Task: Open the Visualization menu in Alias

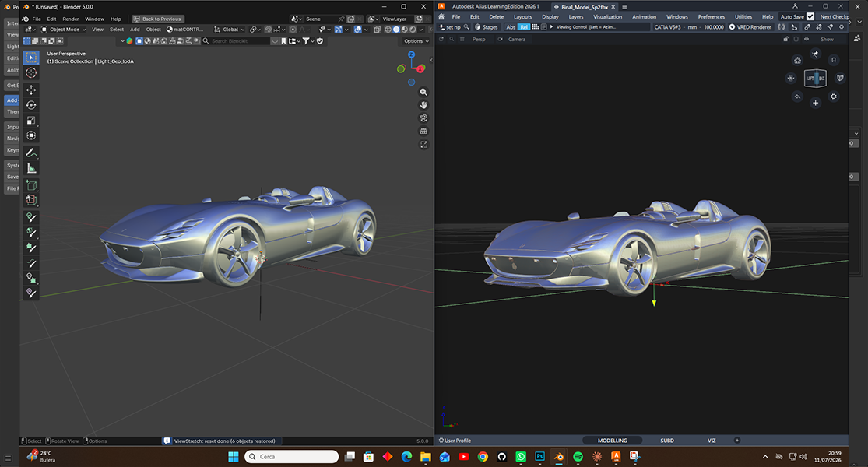Action: 607,16
